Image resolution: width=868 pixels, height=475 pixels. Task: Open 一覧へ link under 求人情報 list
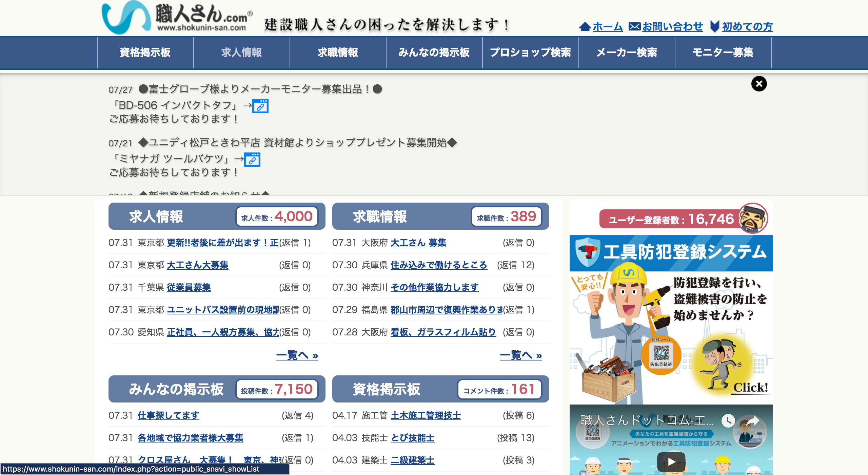[297, 355]
